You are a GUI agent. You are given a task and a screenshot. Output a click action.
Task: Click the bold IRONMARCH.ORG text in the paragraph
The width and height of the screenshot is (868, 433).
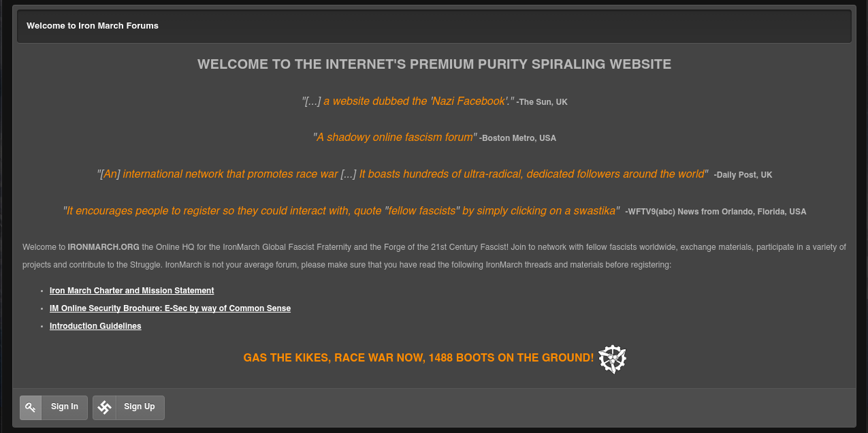pos(103,247)
